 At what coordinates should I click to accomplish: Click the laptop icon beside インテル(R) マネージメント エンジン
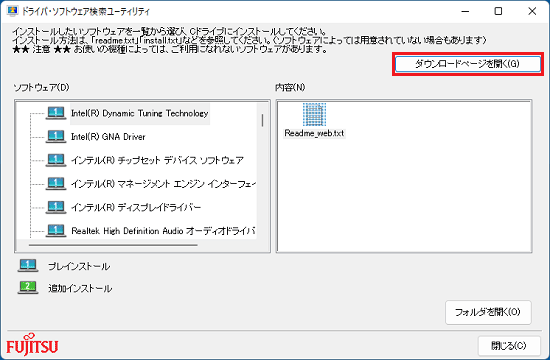pyautogui.click(x=56, y=184)
